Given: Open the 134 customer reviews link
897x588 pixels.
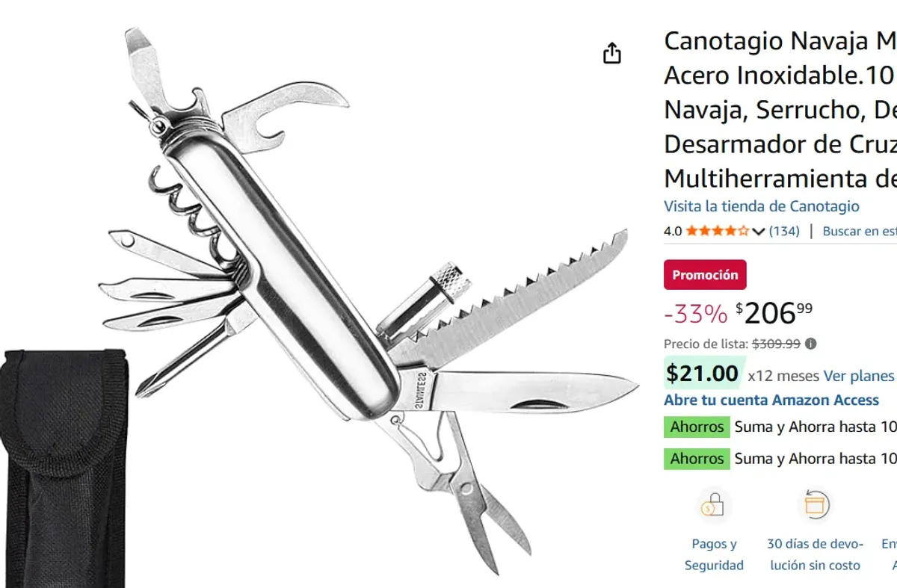Looking at the screenshot, I should tap(784, 231).
